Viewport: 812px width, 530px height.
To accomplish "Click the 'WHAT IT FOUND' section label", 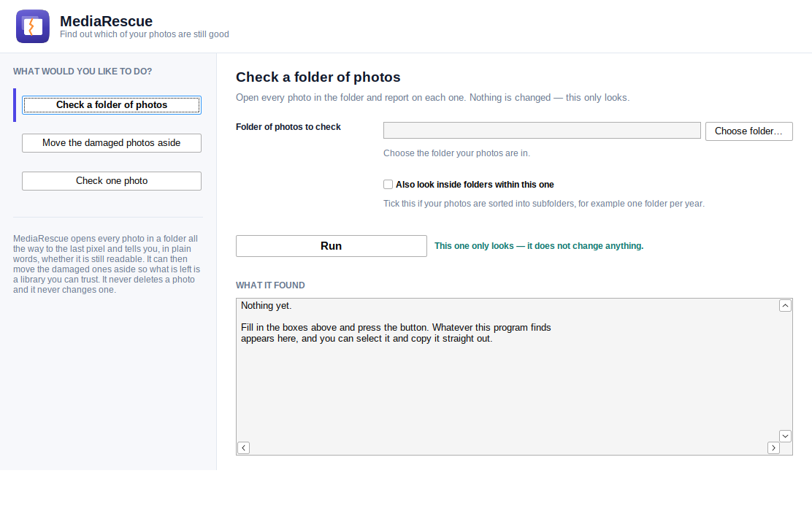I will point(270,285).
